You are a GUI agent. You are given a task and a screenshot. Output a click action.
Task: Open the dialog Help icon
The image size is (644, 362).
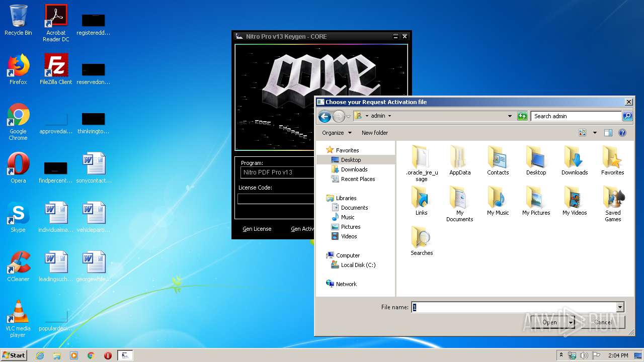click(x=622, y=133)
